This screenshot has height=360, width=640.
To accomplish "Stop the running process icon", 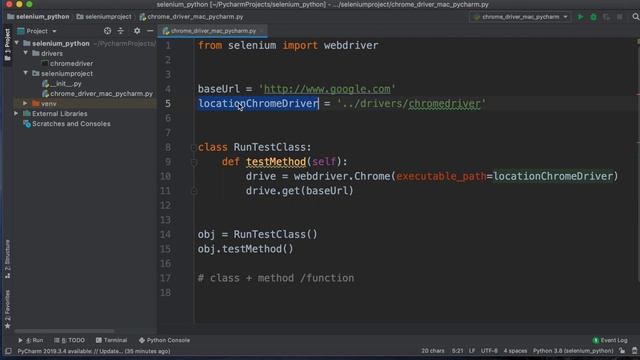I will click(620, 17).
